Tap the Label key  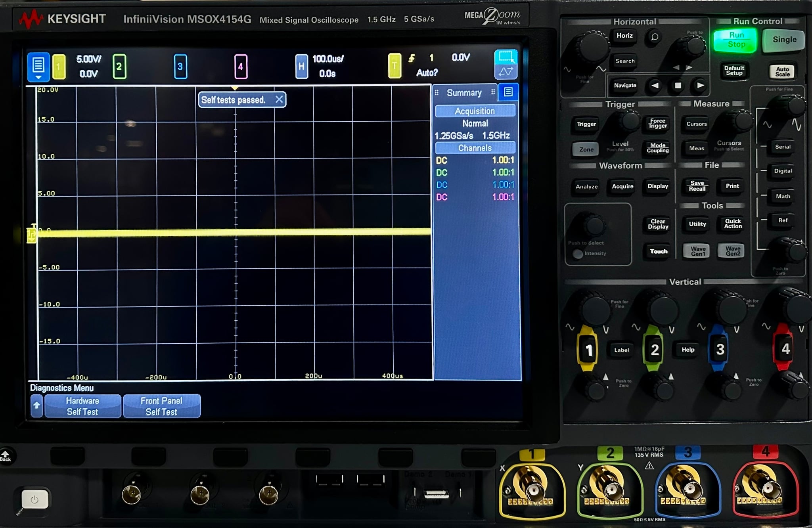tap(621, 350)
